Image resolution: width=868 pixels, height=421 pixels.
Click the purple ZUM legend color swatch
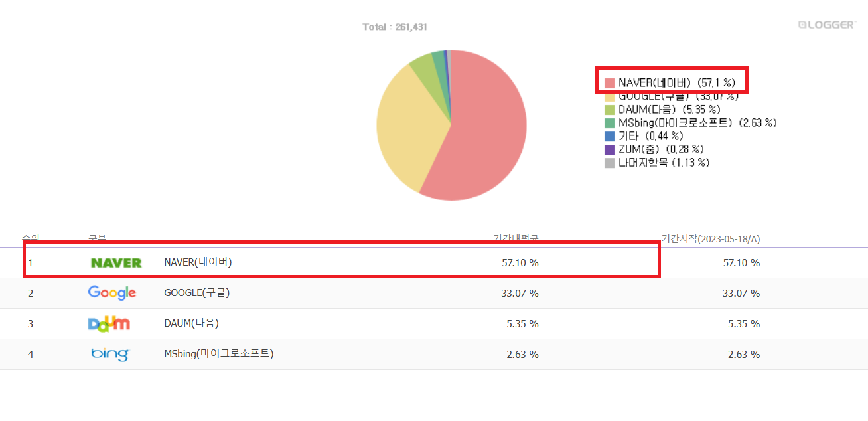pos(609,149)
